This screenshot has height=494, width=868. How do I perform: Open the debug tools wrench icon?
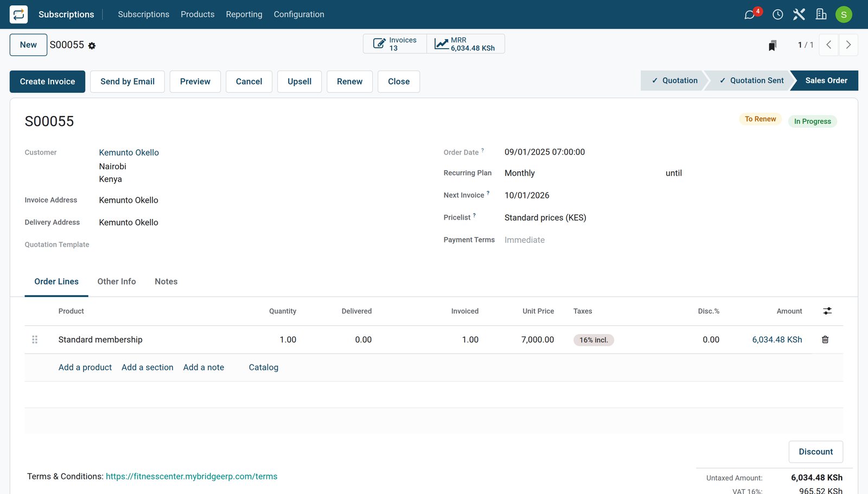(x=799, y=14)
